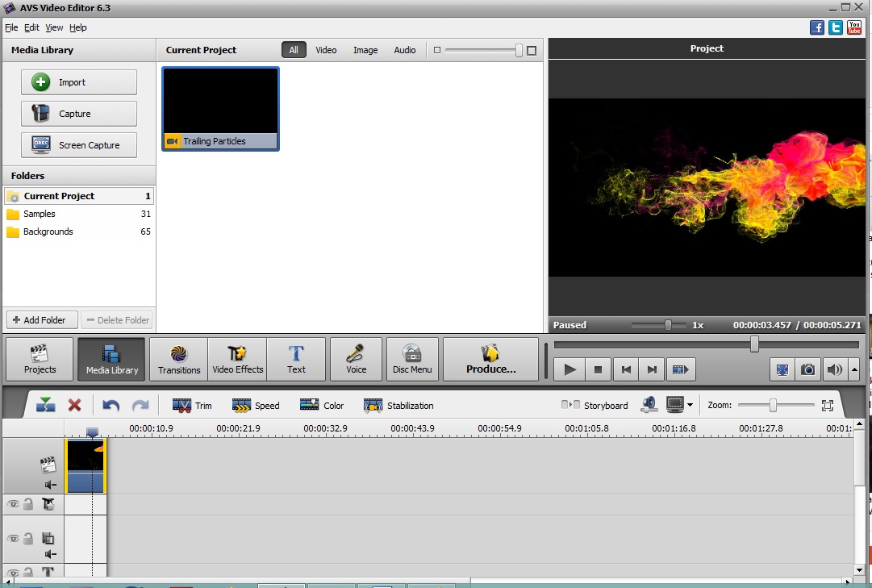Image resolution: width=872 pixels, height=588 pixels.
Task: Click the fit-timeline zoom icon
Action: click(x=827, y=405)
